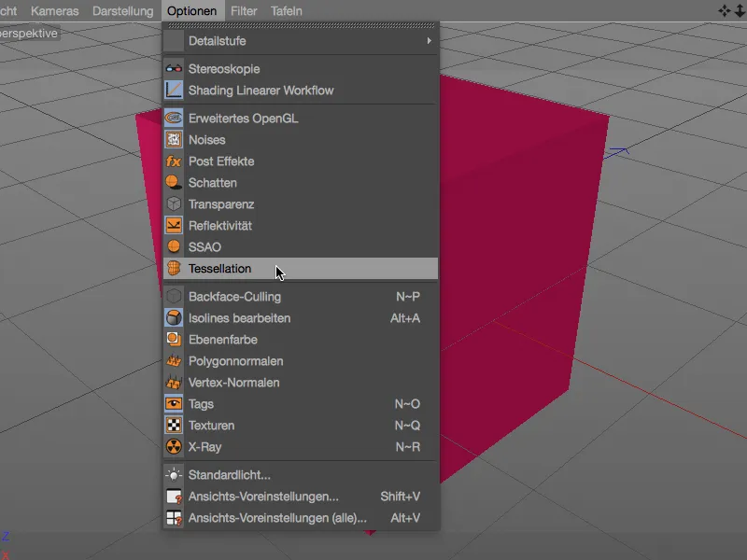Click the Vertex-Normalen label
747x560 pixels.
234,383
